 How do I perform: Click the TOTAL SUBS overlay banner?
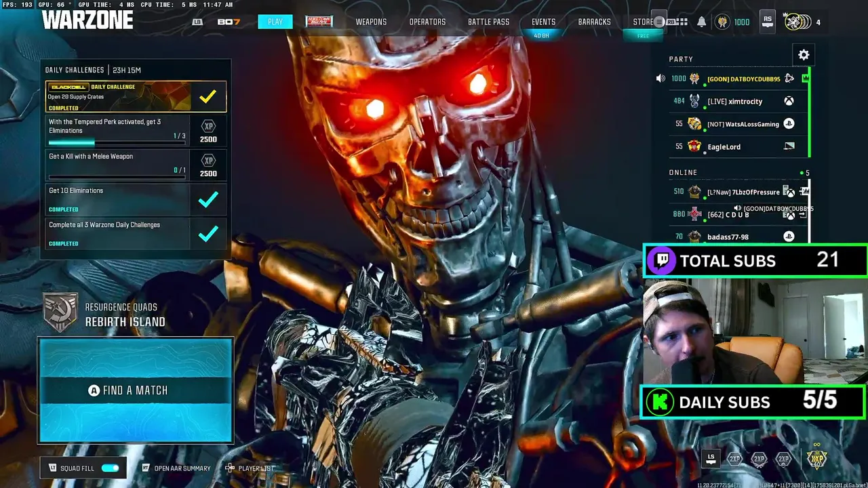click(x=755, y=261)
